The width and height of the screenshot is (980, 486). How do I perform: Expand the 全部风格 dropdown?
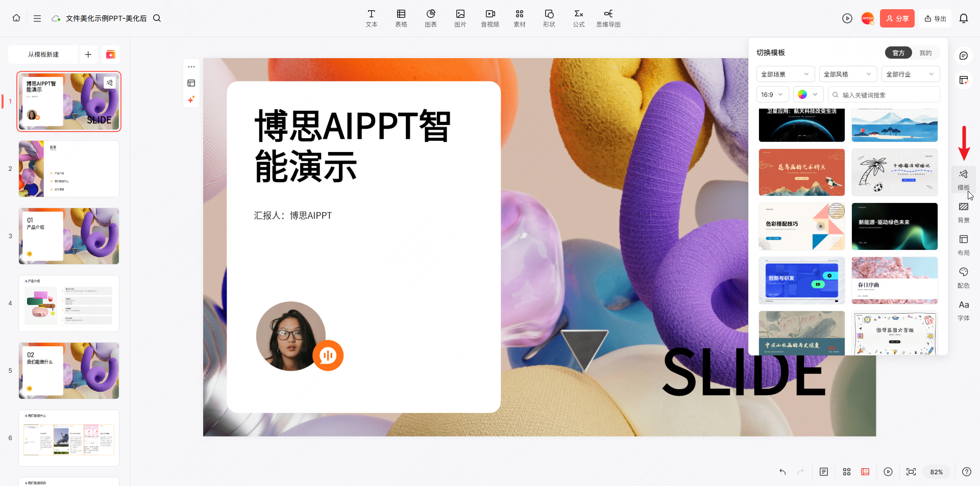pyautogui.click(x=848, y=74)
